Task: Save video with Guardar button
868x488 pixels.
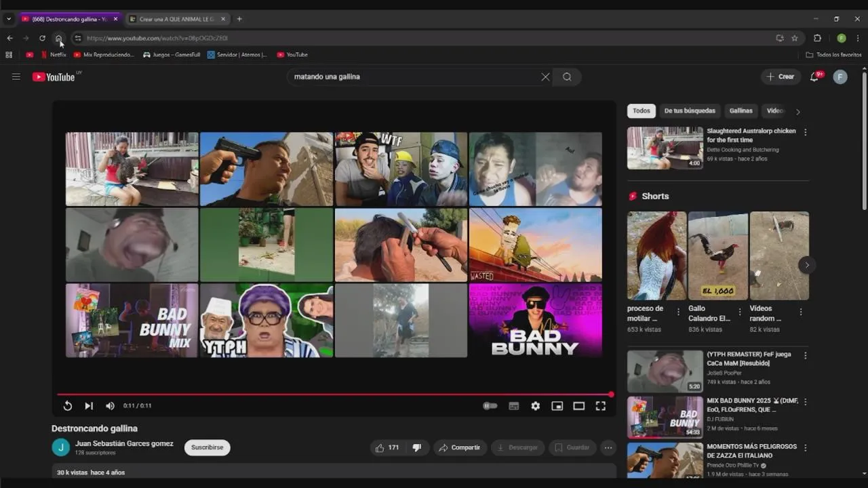Action: tap(572, 447)
